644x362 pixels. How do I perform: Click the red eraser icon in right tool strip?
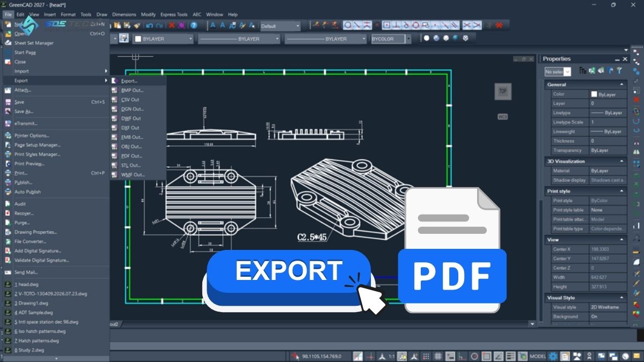636,100
